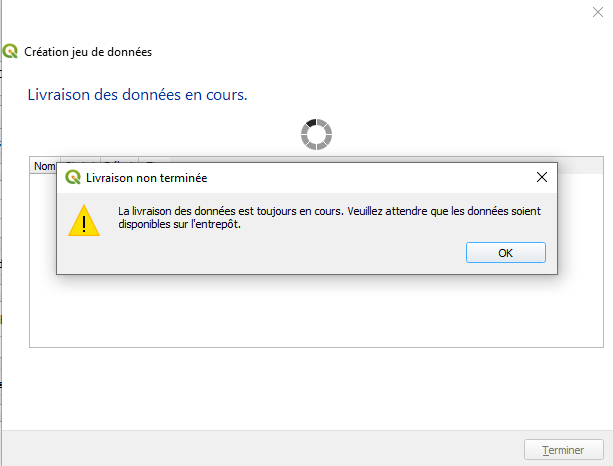Click OK in the Livraison non terminée dialog
The width and height of the screenshot is (613, 466).
point(505,253)
